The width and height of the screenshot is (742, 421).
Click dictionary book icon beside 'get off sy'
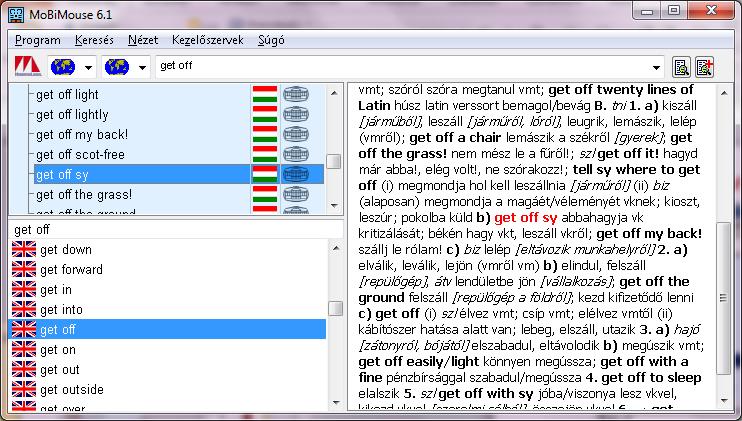click(296, 174)
